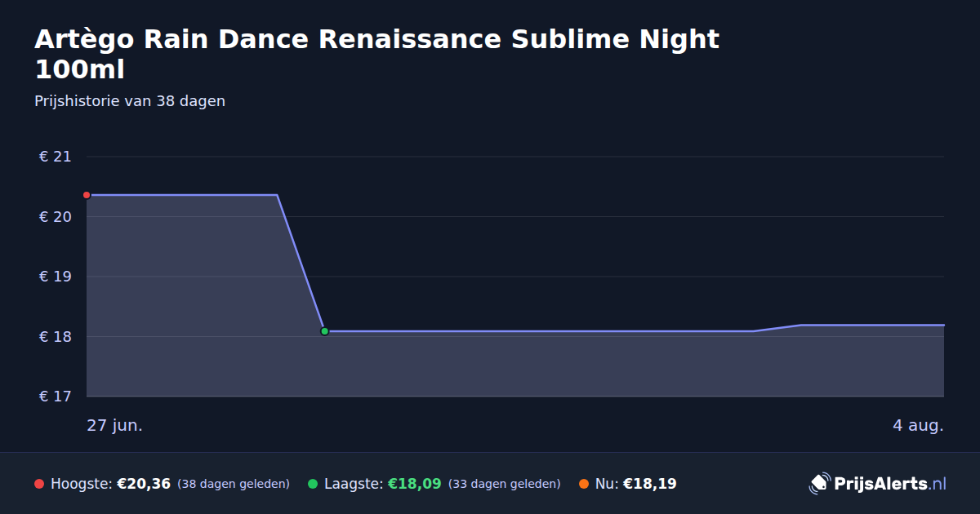This screenshot has width=980, height=514.
Task: Click the Hoogste label
Action: [x=82, y=484]
